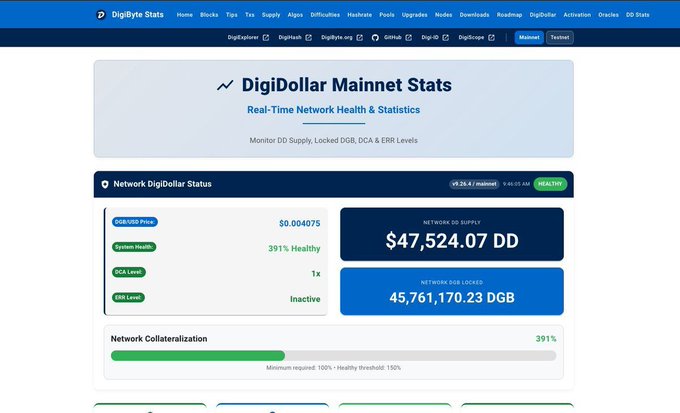Click the 391% Healthy value
680x413 pixels.
[x=294, y=249]
